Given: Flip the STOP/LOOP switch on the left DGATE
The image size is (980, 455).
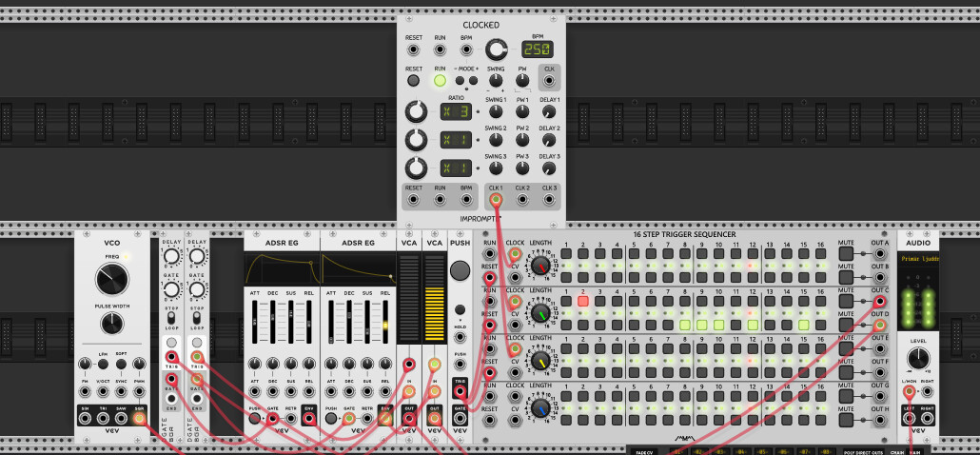Looking at the screenshot, I should coord(171,317).
